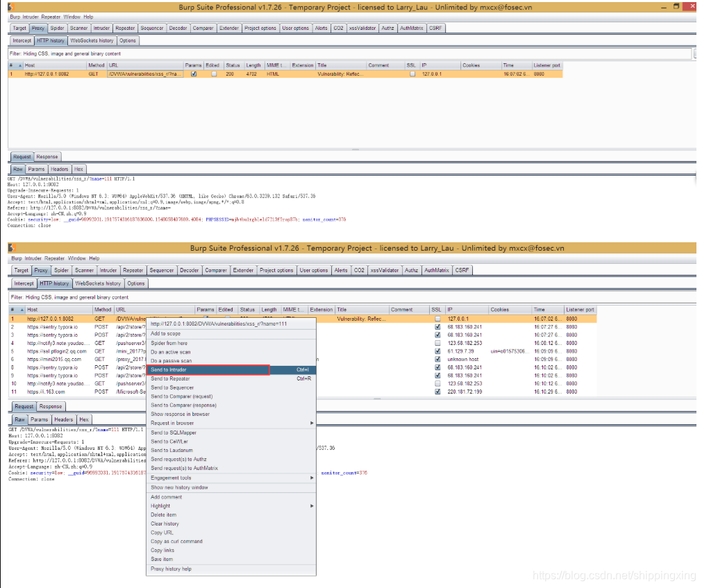Image resolution: width=702 pixels, height=588 pixels.
Task: Switch to Scanner tab in upper window
Action: (x=78, y=28)
